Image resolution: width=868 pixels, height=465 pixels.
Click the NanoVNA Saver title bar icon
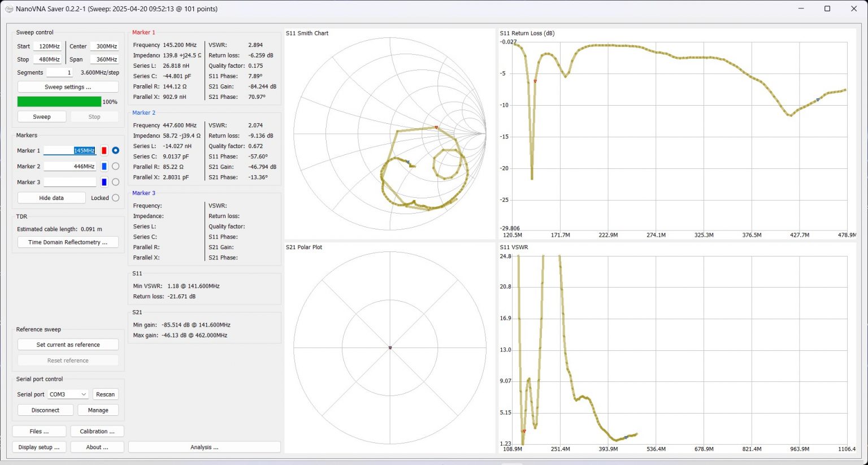pos(8,9)
